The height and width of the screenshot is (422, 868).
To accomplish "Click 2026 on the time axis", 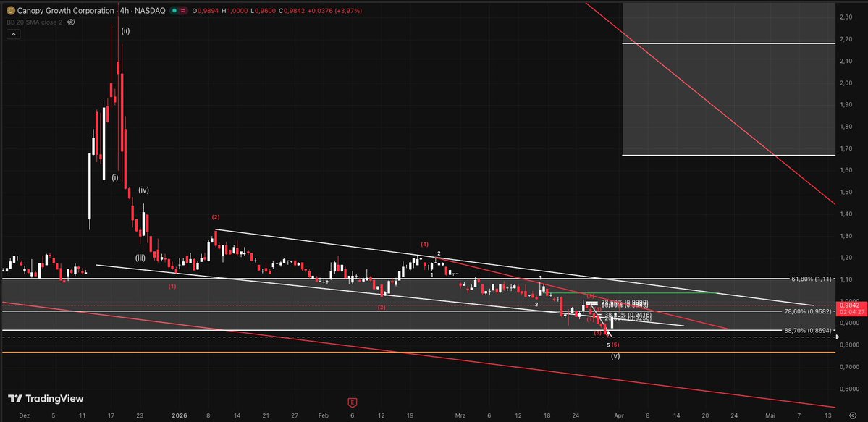I will [180, 415].
